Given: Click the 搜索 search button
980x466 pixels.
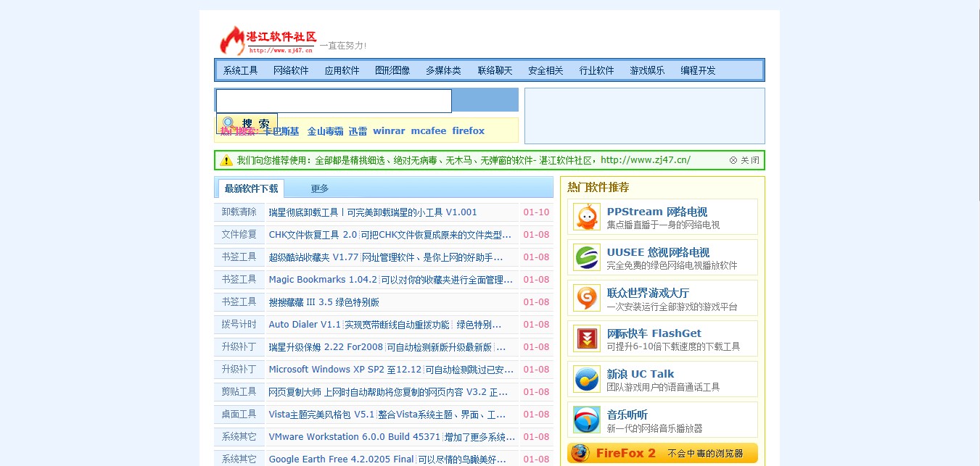Looking at the screenshot, I should pyautogui.click(x=247, y=123).
